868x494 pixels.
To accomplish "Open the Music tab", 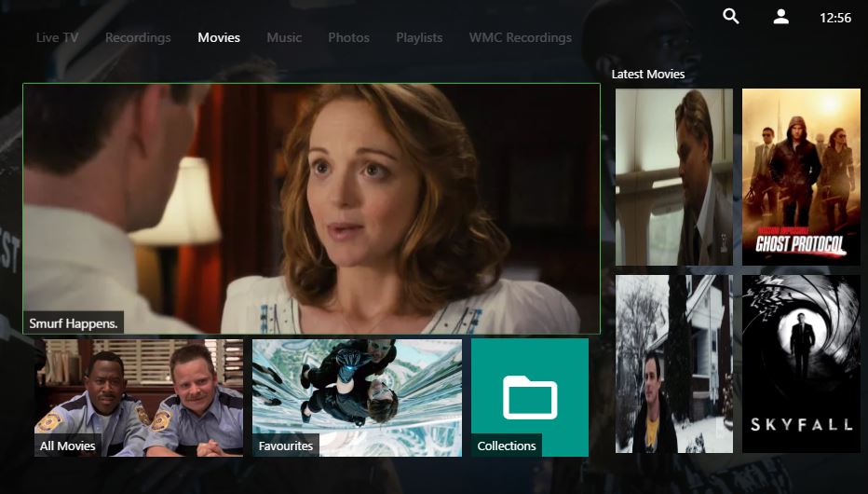I will (x=284, y=37).
